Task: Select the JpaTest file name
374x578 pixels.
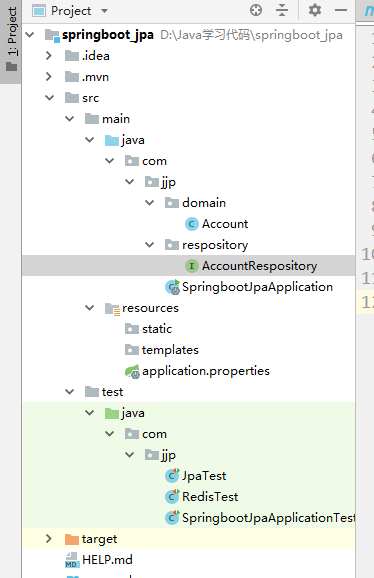Action: click(204, 476)
